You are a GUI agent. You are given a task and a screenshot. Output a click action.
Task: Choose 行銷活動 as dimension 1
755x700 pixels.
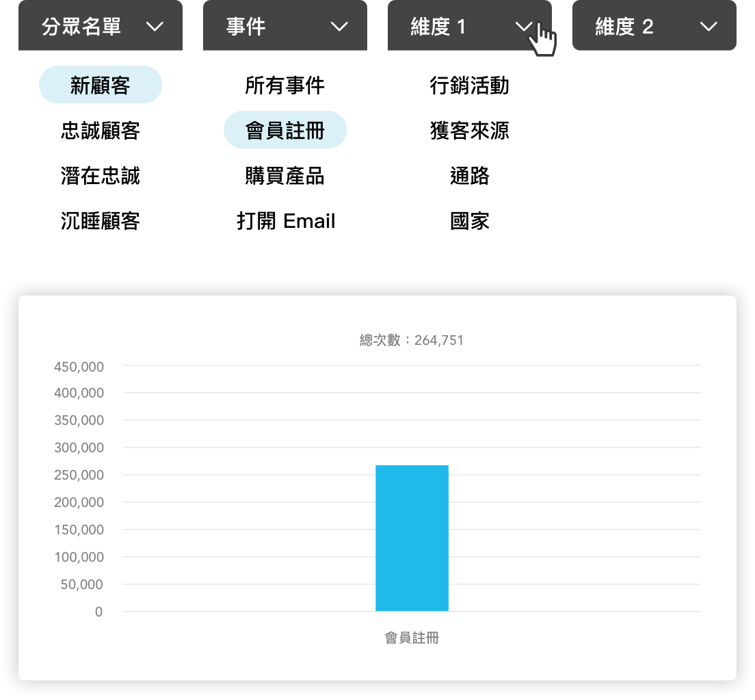coord(470,86)
